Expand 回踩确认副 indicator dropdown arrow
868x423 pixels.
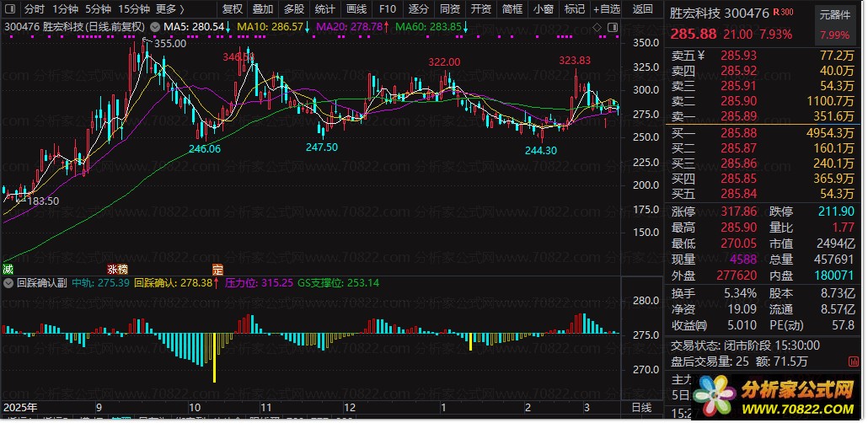pos(9,283)
